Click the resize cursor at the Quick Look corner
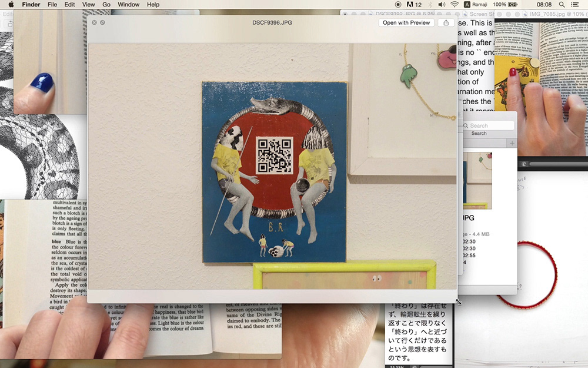This screenshot has width=588, height=368. 458,301
